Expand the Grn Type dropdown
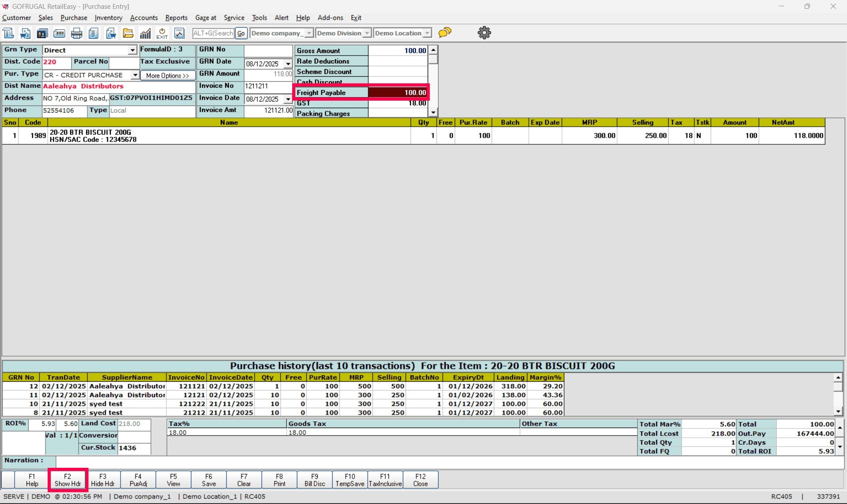Image resolution: width=847 pixels, height=504 pixels. (x=132, y=50)
